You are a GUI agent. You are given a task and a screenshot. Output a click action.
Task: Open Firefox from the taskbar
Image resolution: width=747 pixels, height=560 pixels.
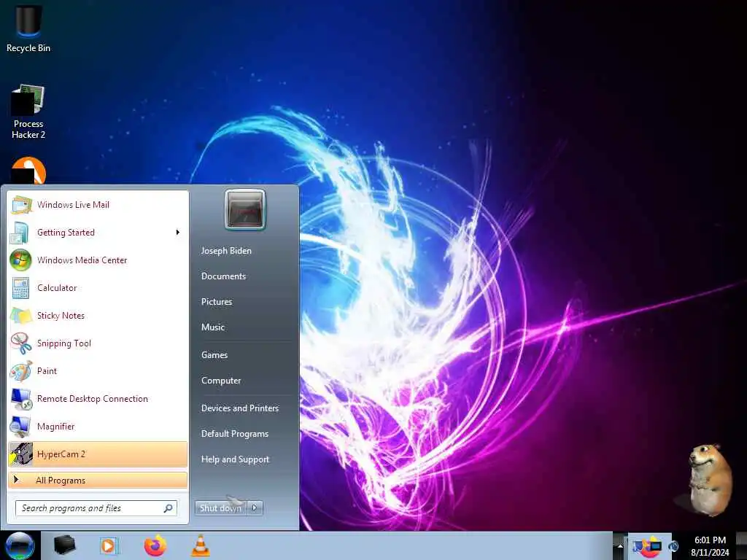click(x=155, y=545)
